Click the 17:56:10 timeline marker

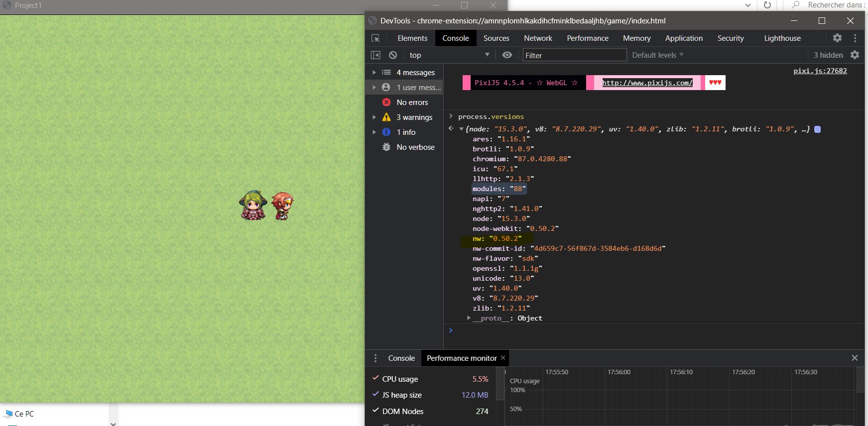pyautogui.click(x=681, y=372)
